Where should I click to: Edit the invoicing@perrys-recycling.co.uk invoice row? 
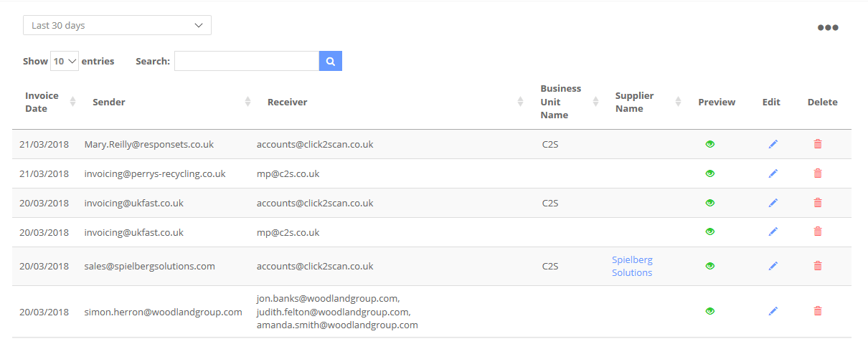point(773,173)
